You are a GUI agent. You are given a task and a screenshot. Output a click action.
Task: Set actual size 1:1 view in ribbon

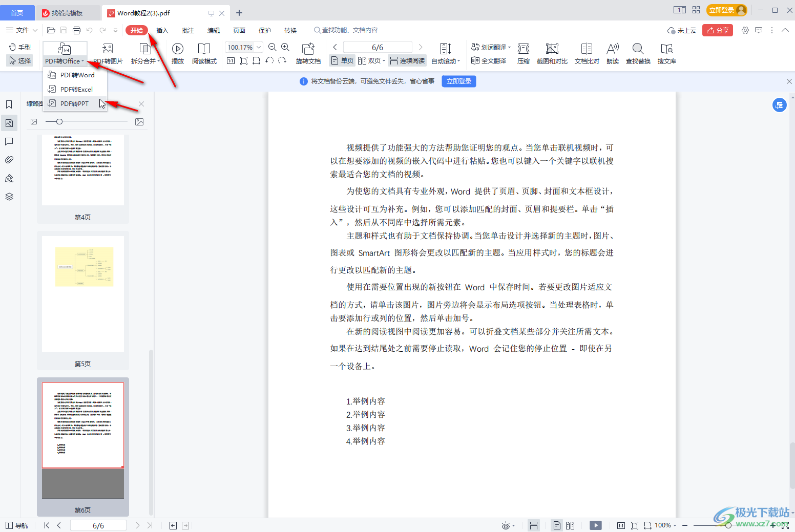pos(231,61)
